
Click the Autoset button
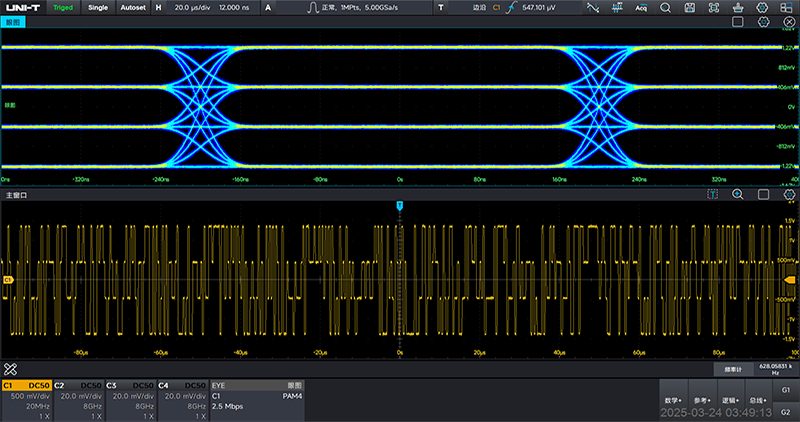tap(133, 8)
